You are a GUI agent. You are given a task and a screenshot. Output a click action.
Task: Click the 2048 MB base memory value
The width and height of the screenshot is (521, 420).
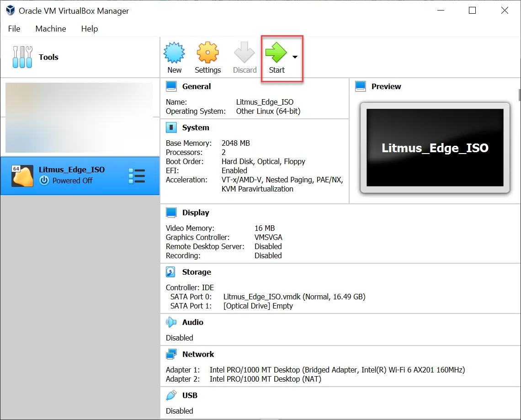click(x=235, y=143)
